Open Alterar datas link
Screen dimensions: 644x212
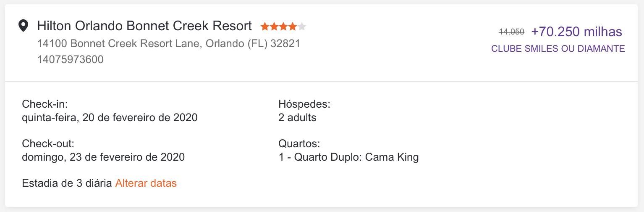pyautogui.click(x=146, y=183)
